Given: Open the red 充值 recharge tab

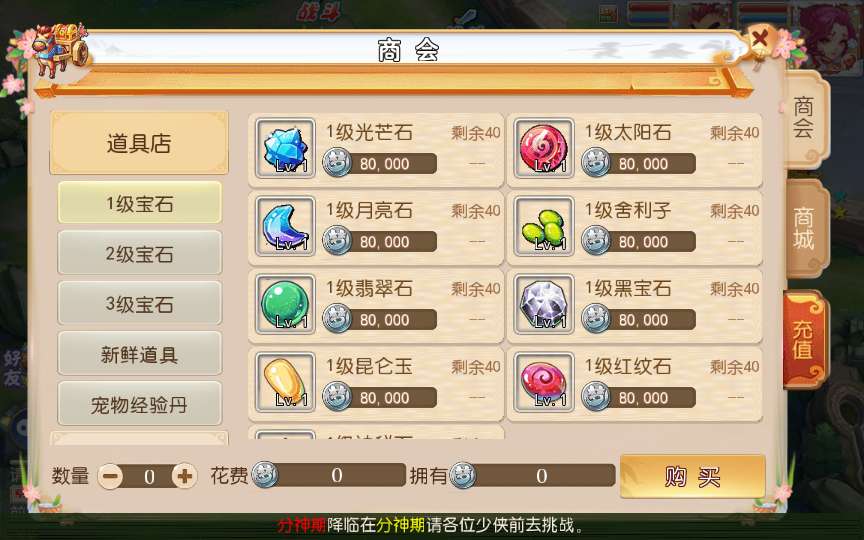Looking at the screenshot, I should tap(804, 339).
